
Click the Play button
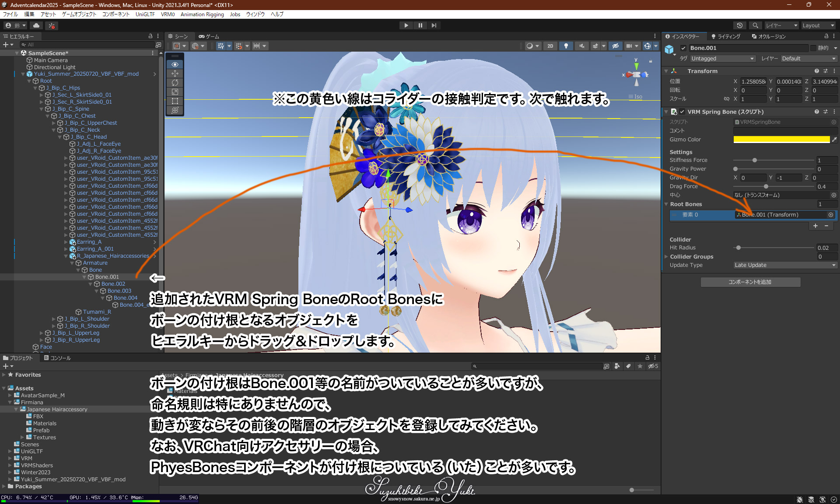coord(406,25)
